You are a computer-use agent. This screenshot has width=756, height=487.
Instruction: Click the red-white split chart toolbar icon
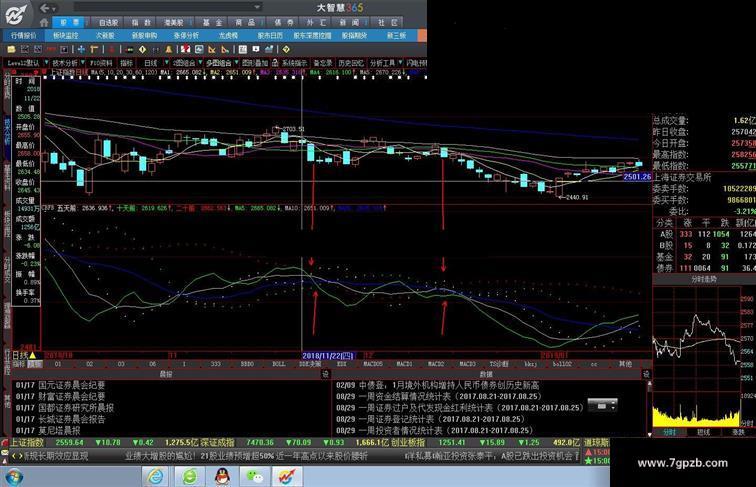coord(186,49)
